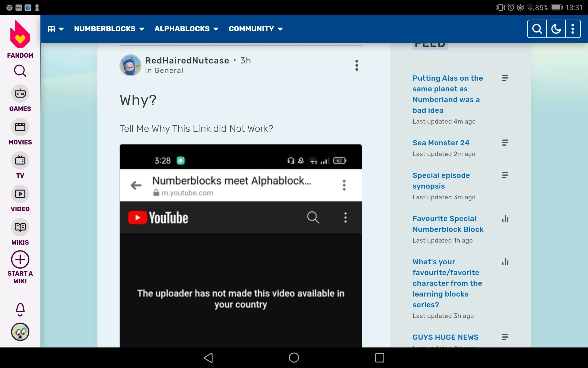Open the post's three-dot options menu
Viewport: 588px width, 368px height.
click(356, 65)
